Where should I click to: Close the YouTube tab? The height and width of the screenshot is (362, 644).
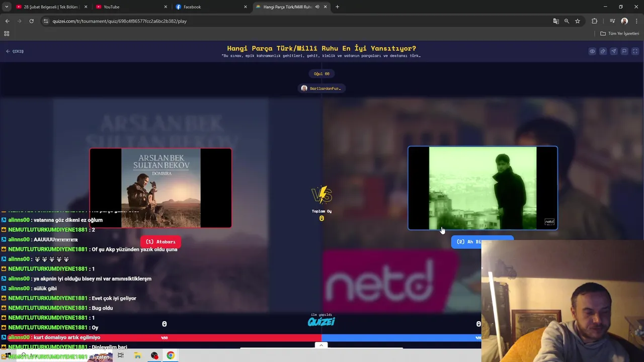point(166,7)
